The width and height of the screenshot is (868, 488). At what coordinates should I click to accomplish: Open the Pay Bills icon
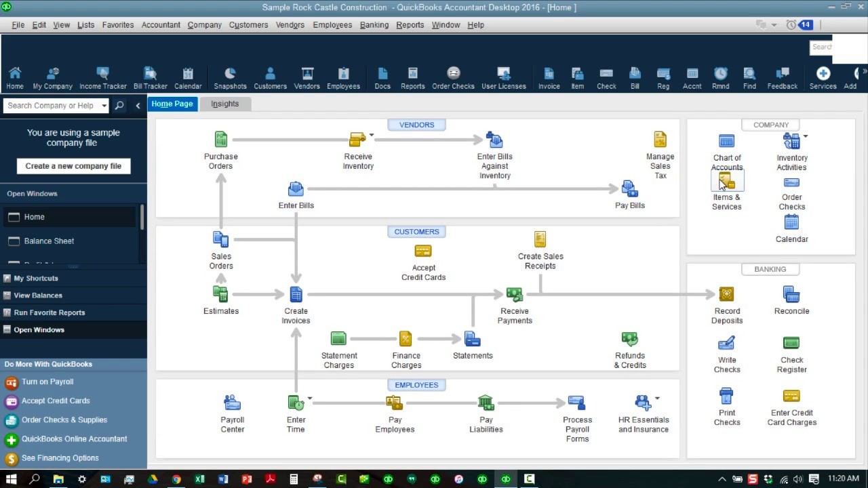click(629, 188)
